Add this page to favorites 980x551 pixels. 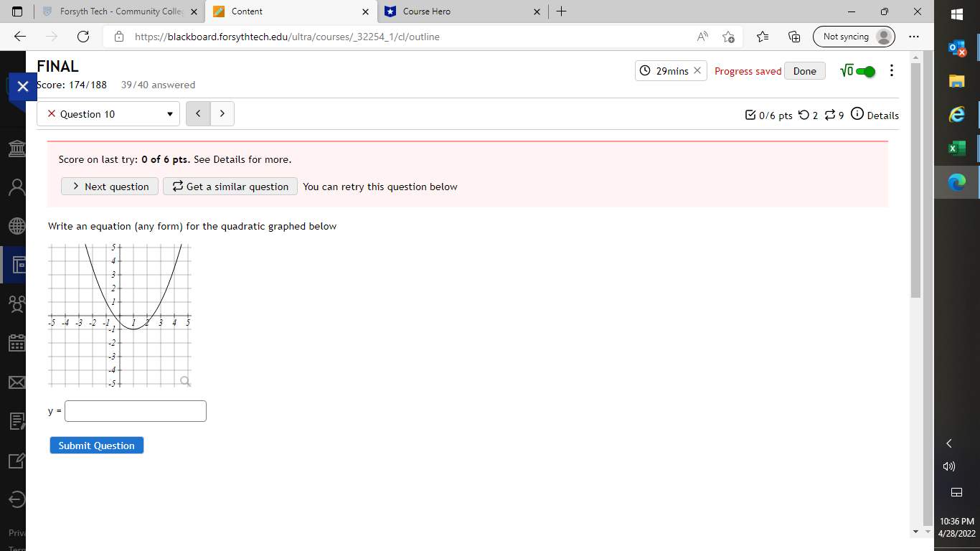point(729,37)
